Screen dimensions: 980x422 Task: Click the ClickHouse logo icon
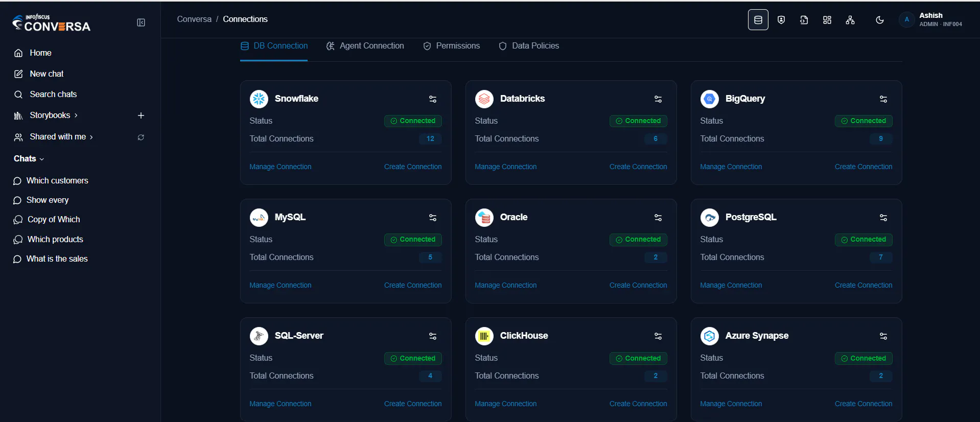click(484, 336)
